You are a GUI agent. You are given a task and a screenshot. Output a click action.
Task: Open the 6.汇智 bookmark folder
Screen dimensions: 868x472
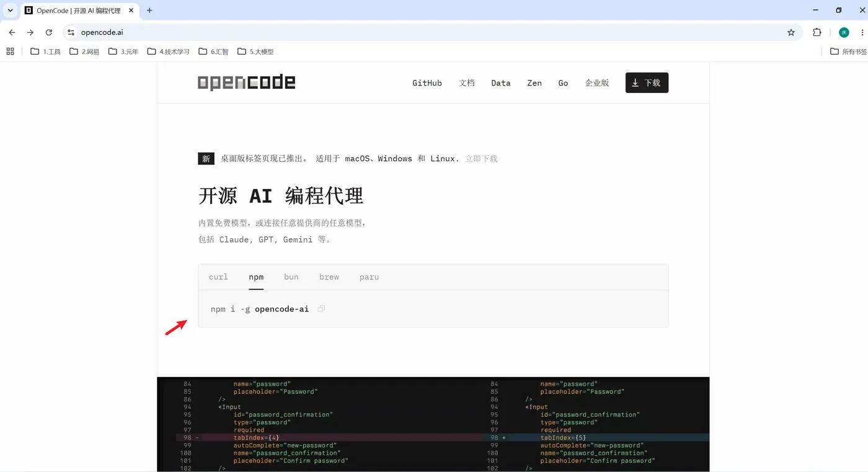(214, 51)
